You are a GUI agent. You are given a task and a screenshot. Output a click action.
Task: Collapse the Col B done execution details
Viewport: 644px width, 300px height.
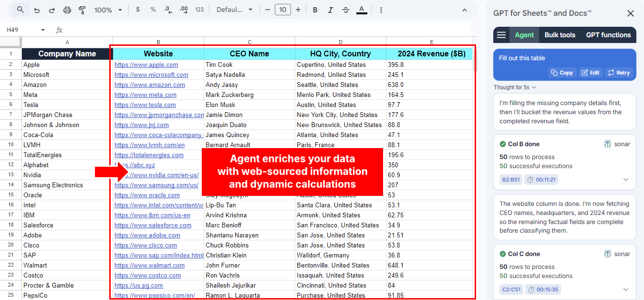[626, 180]
